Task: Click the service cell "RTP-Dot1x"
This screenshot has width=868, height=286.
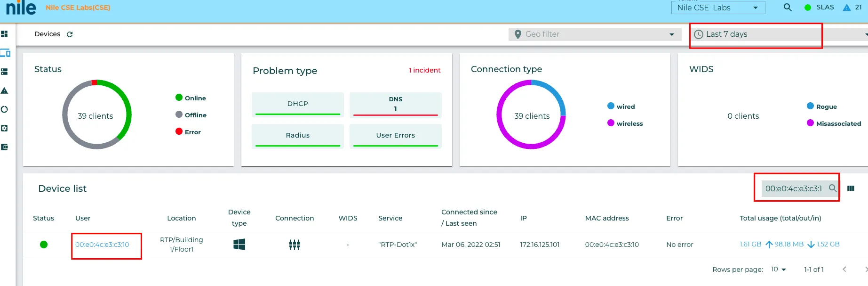Action: pos(398,245)
